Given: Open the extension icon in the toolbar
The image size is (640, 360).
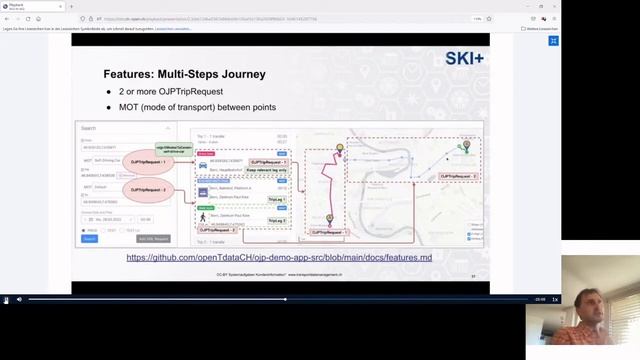Looking at the screenshot, I should [x=544, y=19].
